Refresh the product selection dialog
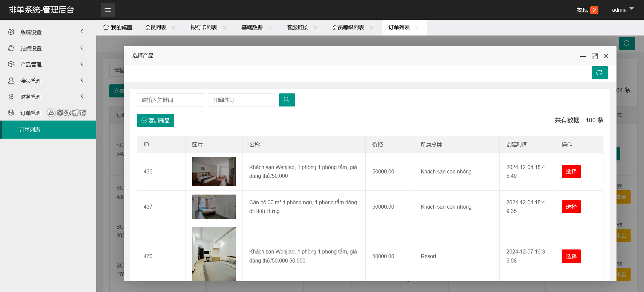 pos(599,73)
